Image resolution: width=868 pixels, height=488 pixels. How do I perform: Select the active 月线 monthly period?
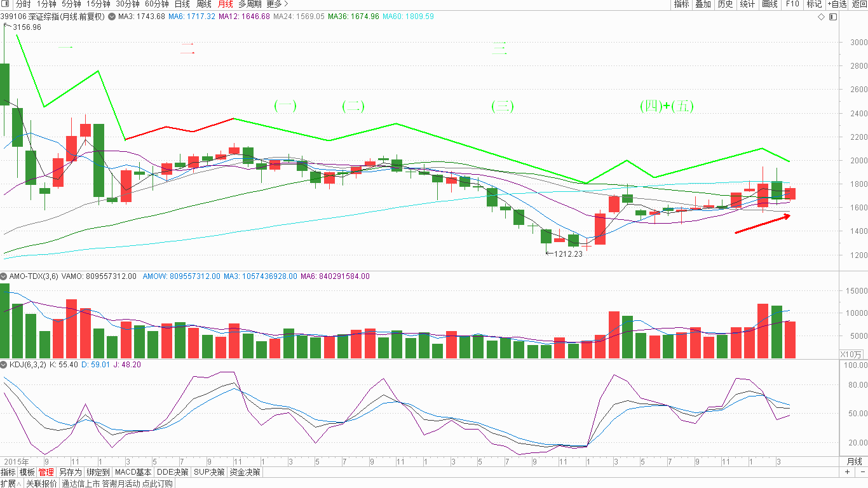pyautogui.click(x=225, y=4)
